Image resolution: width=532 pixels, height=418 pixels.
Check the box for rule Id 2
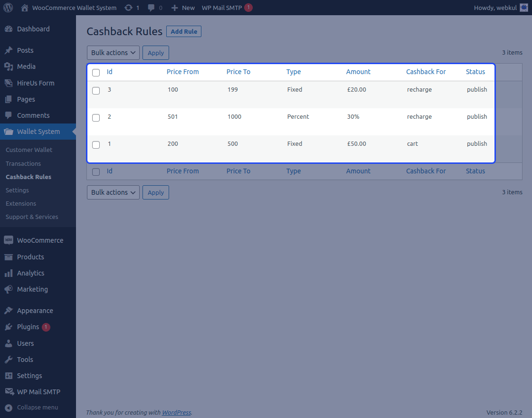(96, 118)
